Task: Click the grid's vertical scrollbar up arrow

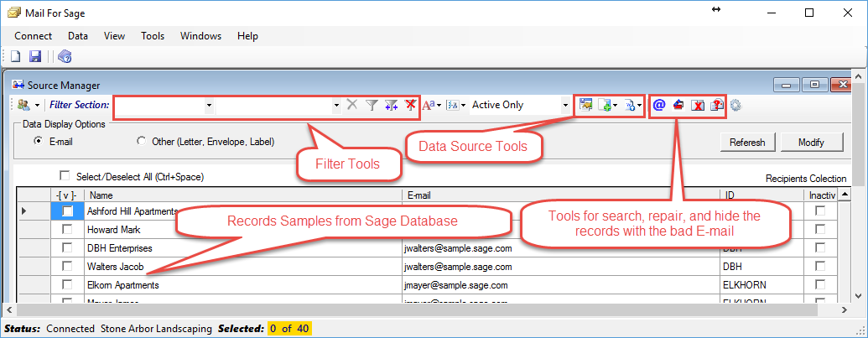Action: (x=845, y=195)
